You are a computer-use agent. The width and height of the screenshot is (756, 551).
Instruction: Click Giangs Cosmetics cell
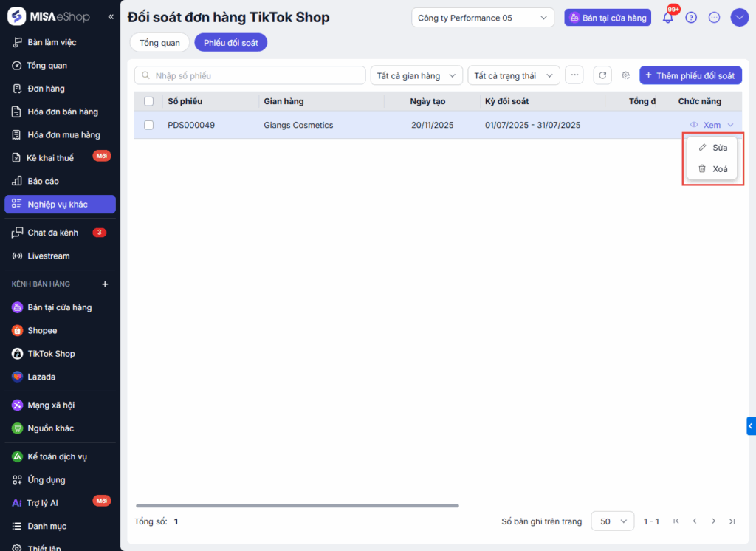click(298, 125)
